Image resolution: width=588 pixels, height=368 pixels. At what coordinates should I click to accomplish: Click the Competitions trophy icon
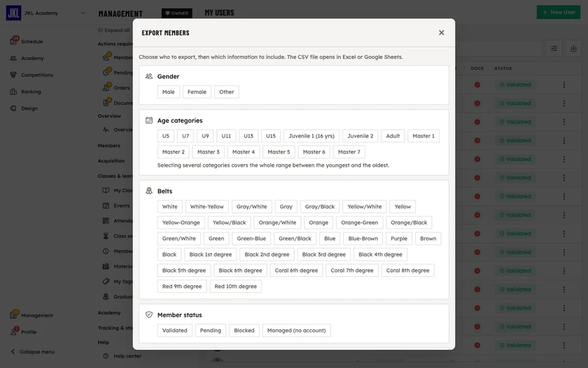13,75
